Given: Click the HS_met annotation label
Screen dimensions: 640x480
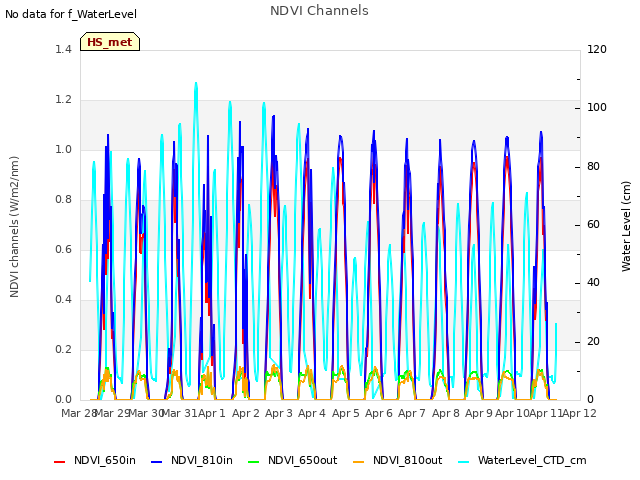Looking at the screenshot, I should tap(110, 42).
